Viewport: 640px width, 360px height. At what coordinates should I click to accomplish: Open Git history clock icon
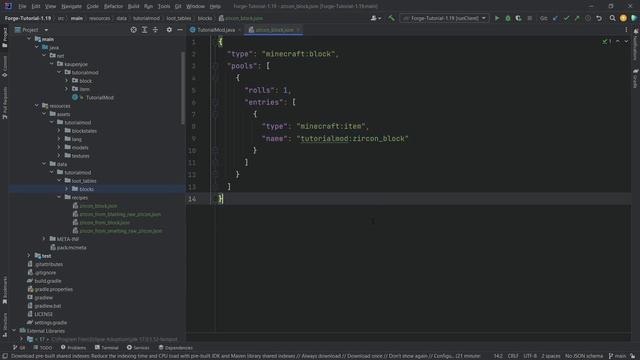coord(588,18)
